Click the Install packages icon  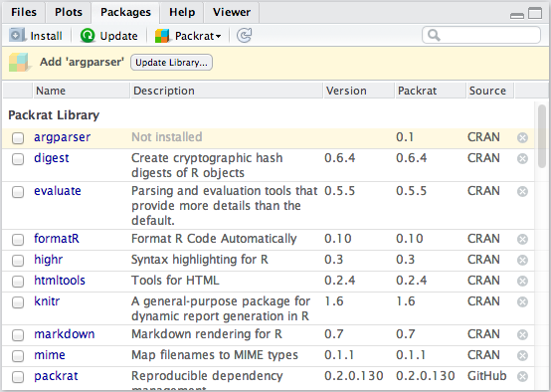[x=17, y=35]
